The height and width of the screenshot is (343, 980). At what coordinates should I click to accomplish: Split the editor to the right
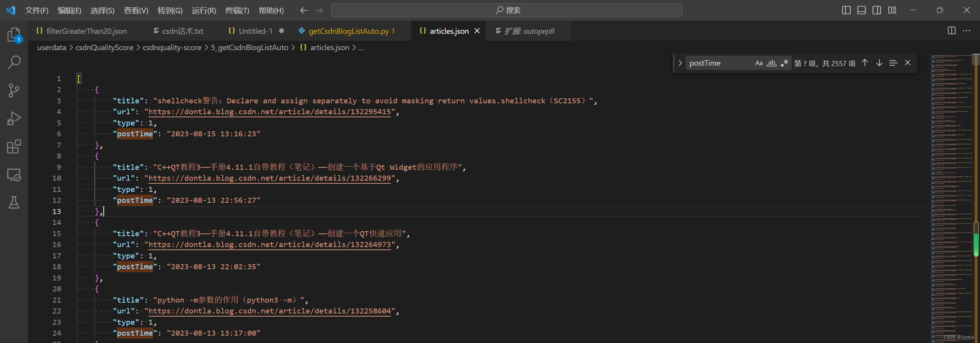952,31
